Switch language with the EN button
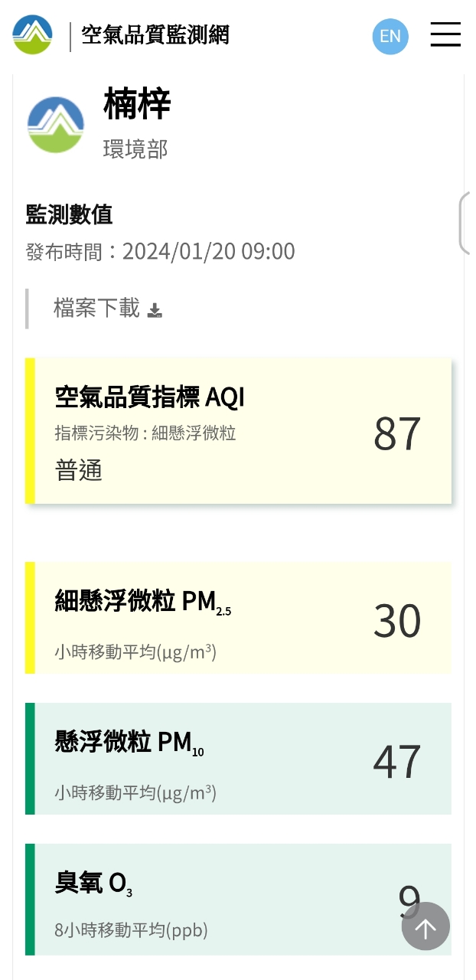476x980 pixels. coord(390,36)
